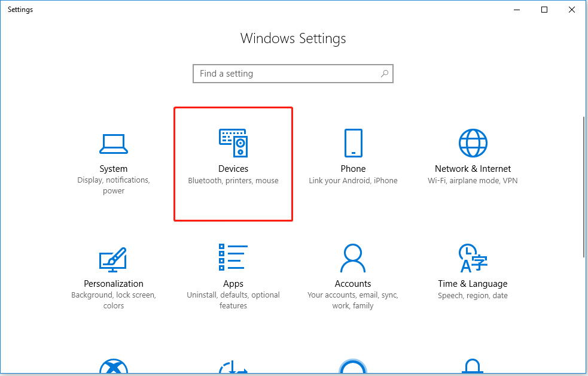Click the Bluetooth, printers, mouse subtitle
Image resolution: width=588 pixels, height=376 pixels.
tap(233, 180)
